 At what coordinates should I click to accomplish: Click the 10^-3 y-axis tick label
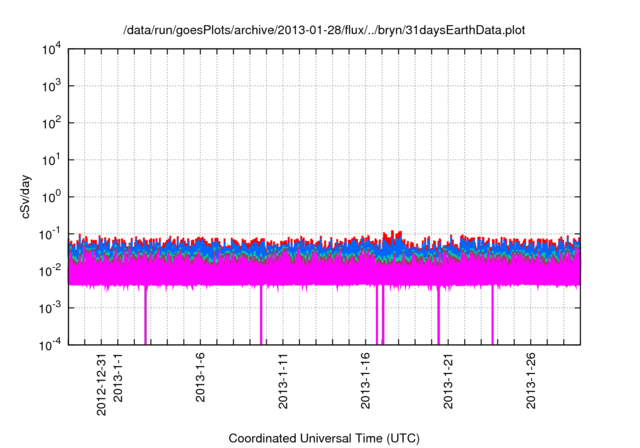[51, 308]
